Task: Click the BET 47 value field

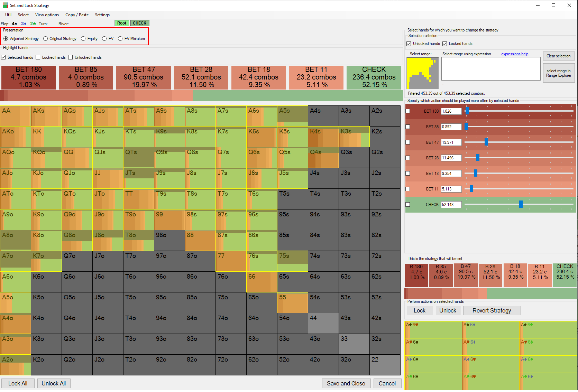Action: coord(451,142)
